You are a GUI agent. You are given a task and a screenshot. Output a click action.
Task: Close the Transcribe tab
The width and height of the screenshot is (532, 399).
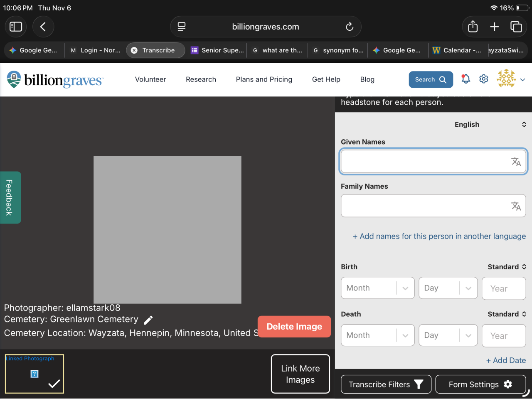tap(134, 50)
